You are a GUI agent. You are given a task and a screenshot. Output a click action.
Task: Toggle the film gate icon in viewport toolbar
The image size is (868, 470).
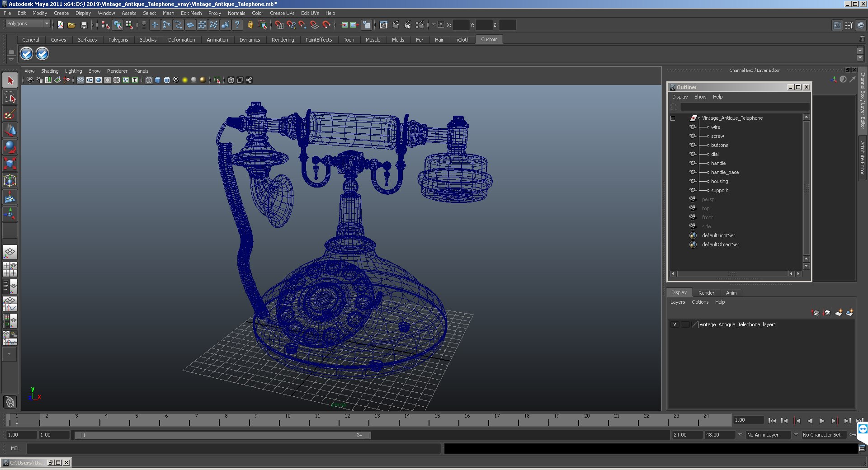[x=90, y=80]
